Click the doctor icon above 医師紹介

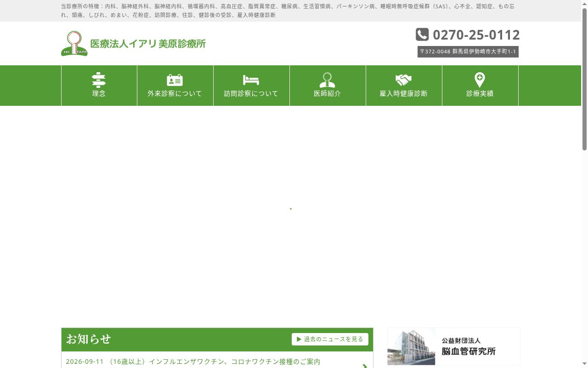[x=327, y=80]
